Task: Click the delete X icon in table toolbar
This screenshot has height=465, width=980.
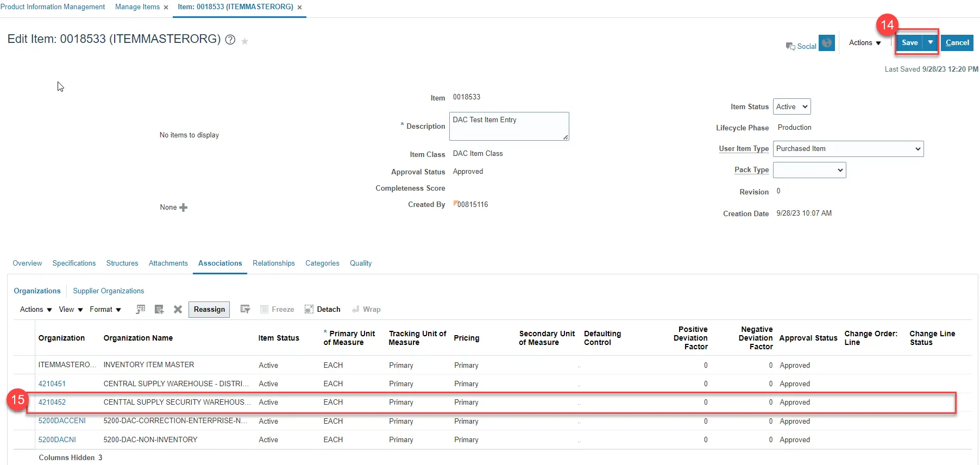Action: coord(178,309)
